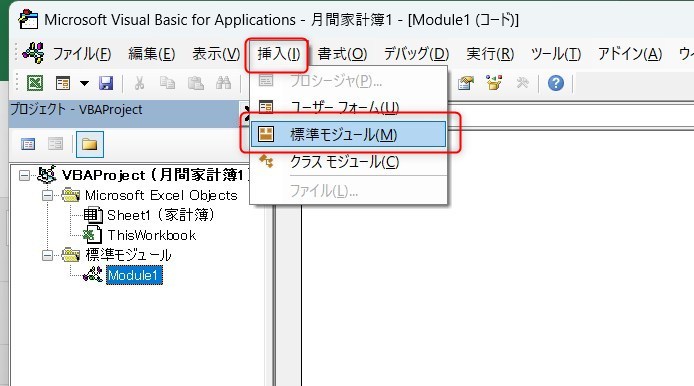Click the ThisWorkbook icon in tree

[93, 235]
